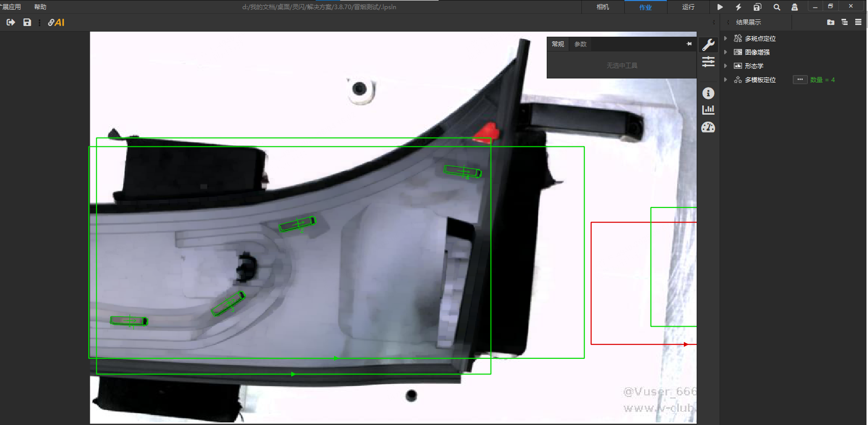This screenshot has width=868, height=425.
Task: Open the speedometer performance gauge icon
Action: 708,127
